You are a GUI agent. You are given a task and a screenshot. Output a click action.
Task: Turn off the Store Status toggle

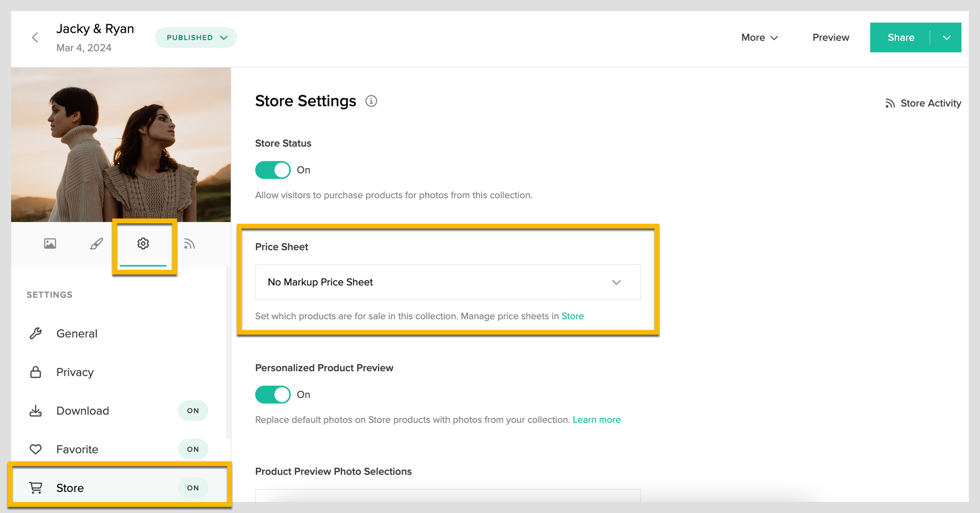(273, 170)
